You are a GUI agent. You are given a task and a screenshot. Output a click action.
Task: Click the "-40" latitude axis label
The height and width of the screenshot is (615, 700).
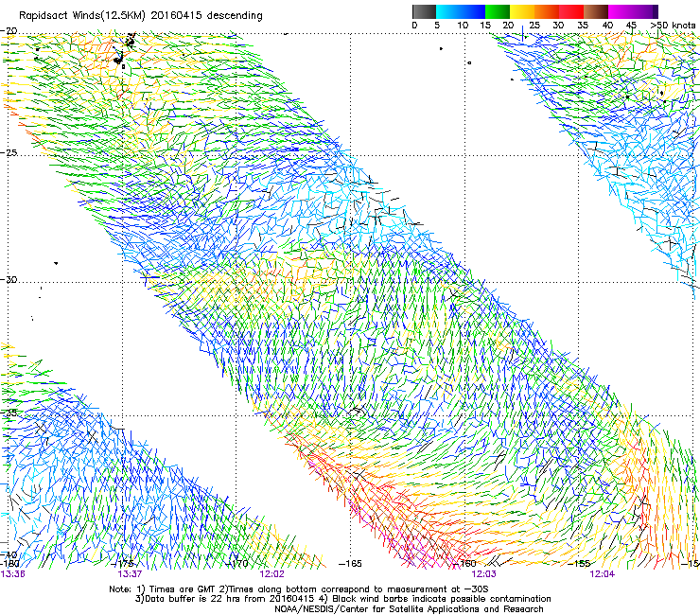tap(9, 555)
